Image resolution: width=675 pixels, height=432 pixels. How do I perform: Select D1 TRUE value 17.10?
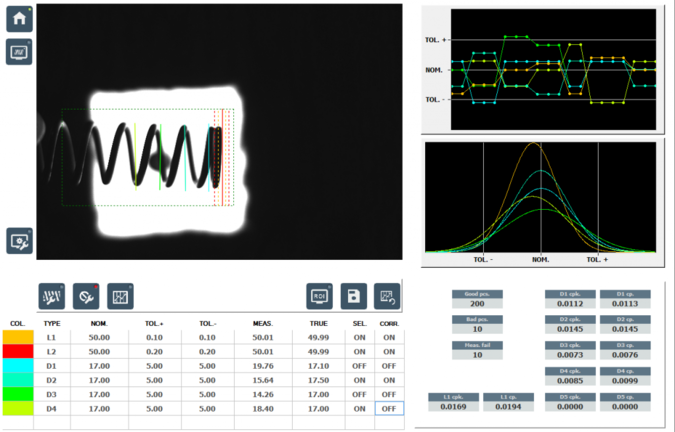tap(319, 366)
